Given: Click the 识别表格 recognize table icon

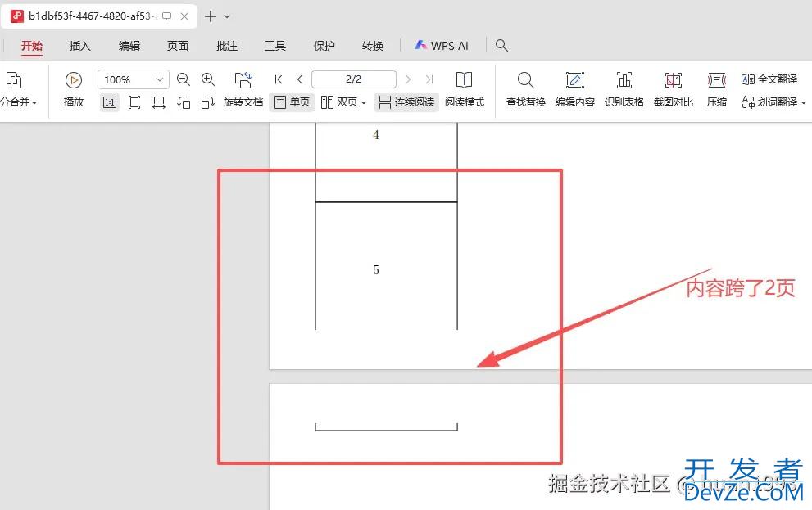Looking at the screenshot, I should click(x=624, y=80).
